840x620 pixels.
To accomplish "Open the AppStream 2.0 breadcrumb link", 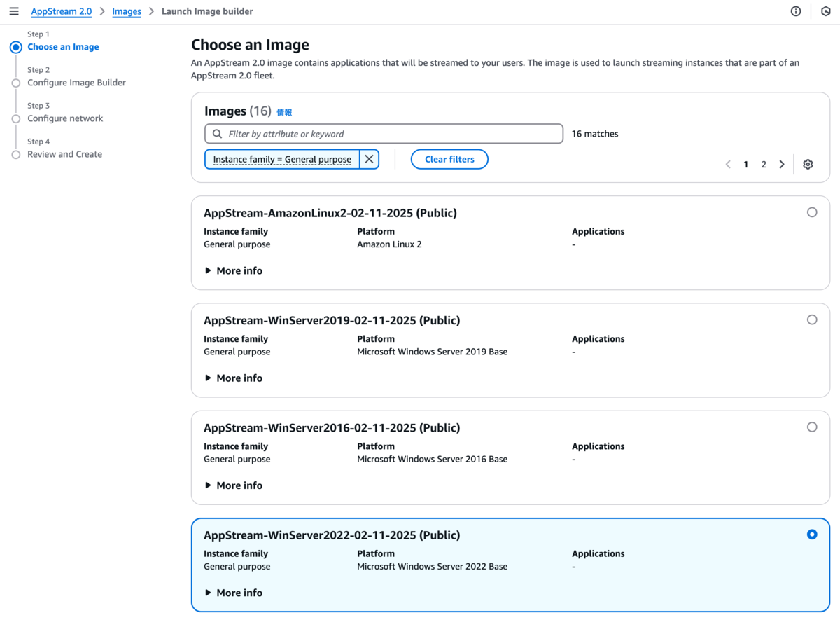I will click(62, 11).
